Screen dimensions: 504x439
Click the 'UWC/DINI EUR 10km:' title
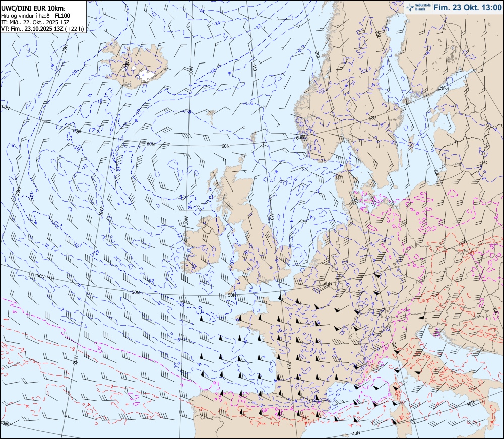(33, 9)
